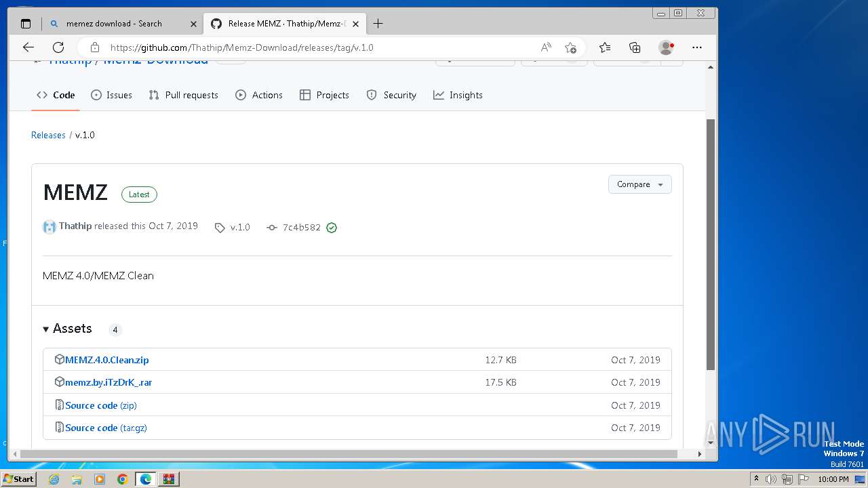Go to the Actions tab
The width and height of the screenshot is (868, 488).
pos(259,95)
